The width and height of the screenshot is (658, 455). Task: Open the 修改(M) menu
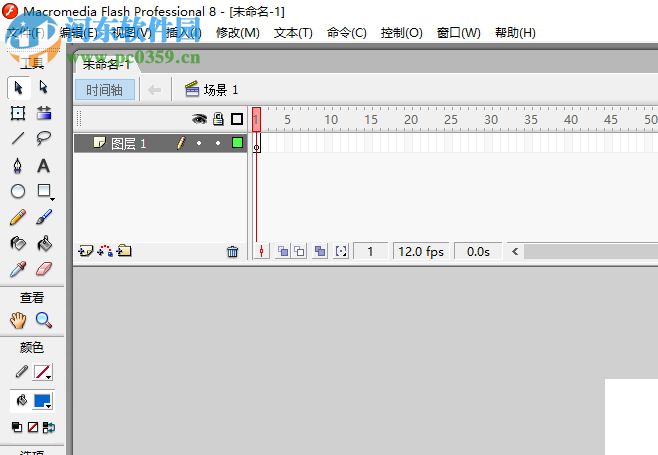pos(238,32)
